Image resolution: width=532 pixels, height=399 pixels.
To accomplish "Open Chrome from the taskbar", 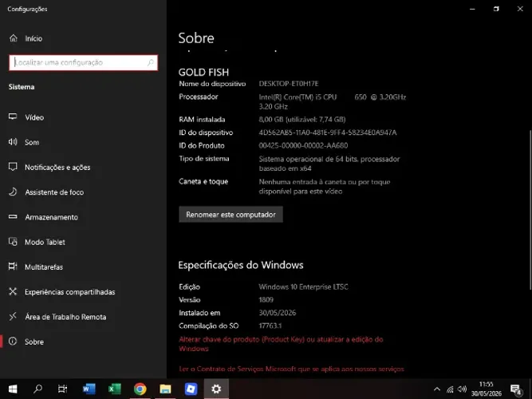I will pos(140,389).
